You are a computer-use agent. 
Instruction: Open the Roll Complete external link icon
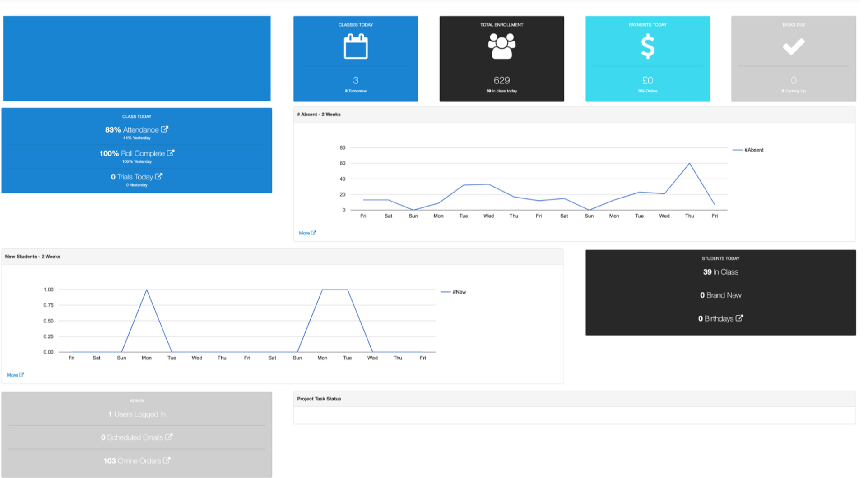(171, 153)
